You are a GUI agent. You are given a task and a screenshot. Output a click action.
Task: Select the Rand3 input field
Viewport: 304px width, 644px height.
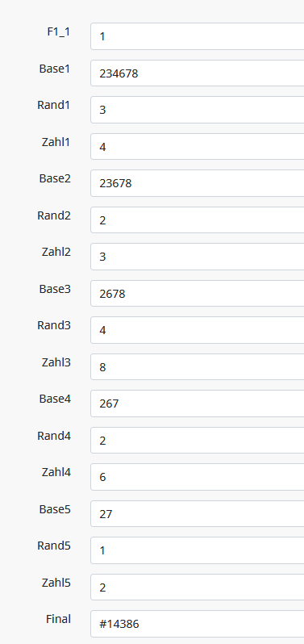[198, 330]
